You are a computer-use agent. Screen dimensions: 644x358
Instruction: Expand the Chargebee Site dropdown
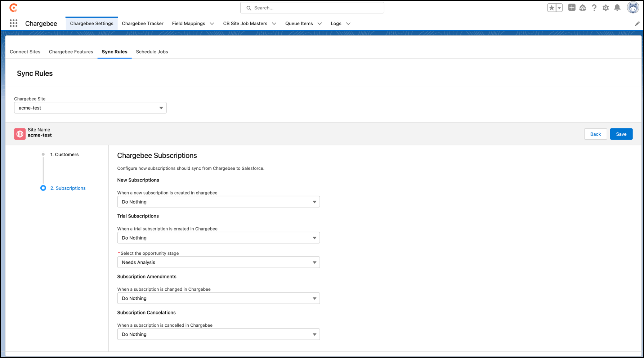[90, 108]
